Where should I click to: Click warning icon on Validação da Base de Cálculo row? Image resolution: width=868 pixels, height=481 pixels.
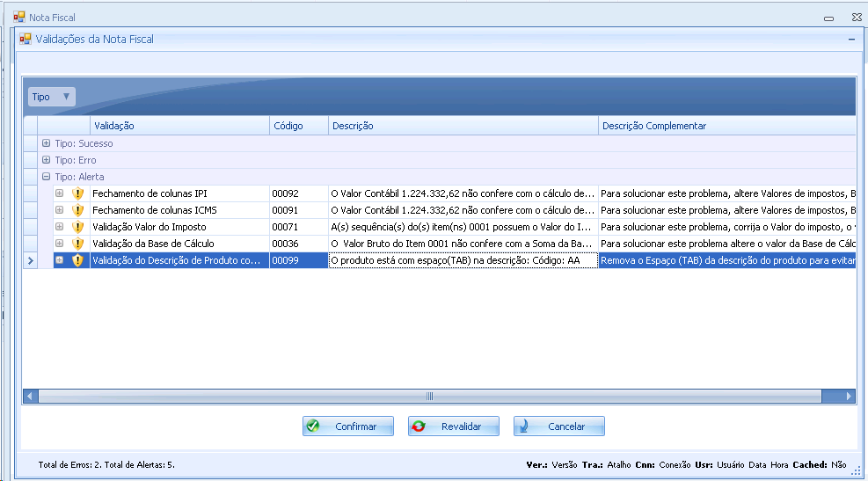77,244
